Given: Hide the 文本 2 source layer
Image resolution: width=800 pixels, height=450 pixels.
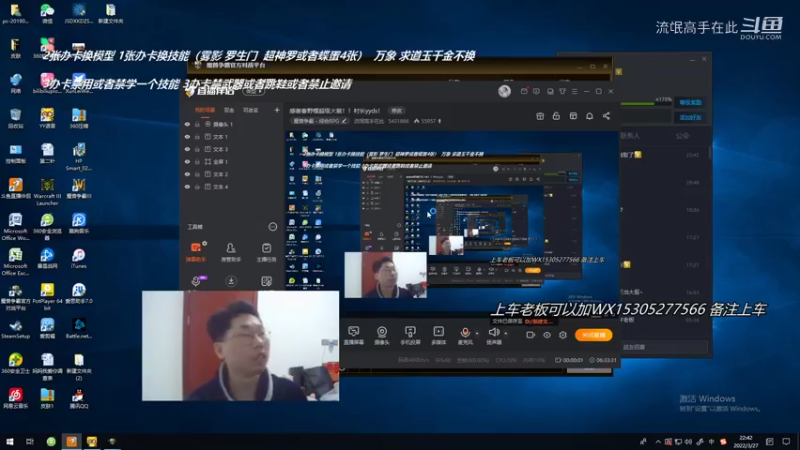Looking at the screenshot, I should tap(187, 174).
